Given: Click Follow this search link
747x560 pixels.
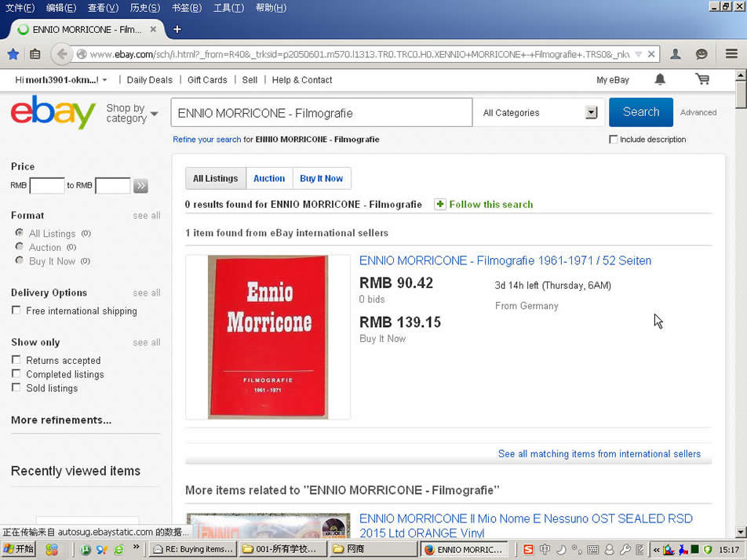Looking at the screenshot, I should pyautogui.click(x=491, y=204).
